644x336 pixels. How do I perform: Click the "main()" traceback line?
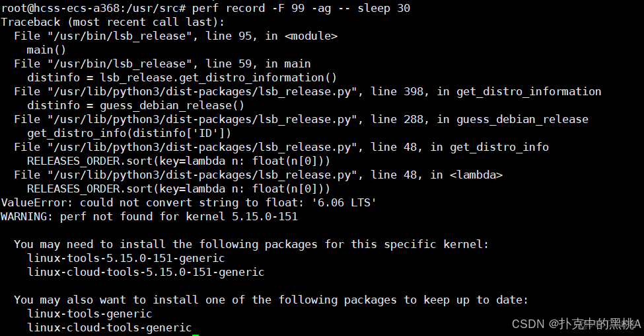46,50
